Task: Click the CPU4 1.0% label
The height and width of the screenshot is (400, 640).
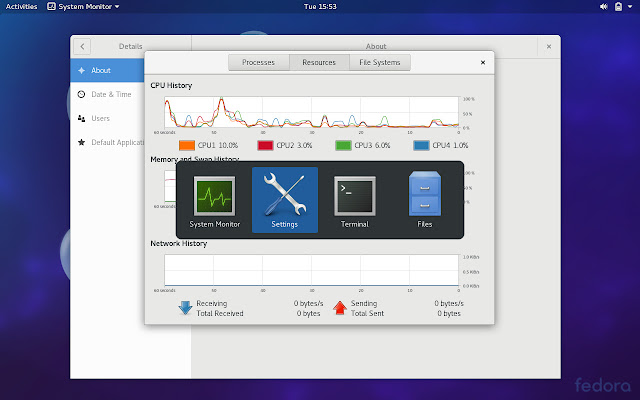Action: (x=450, y=145)
